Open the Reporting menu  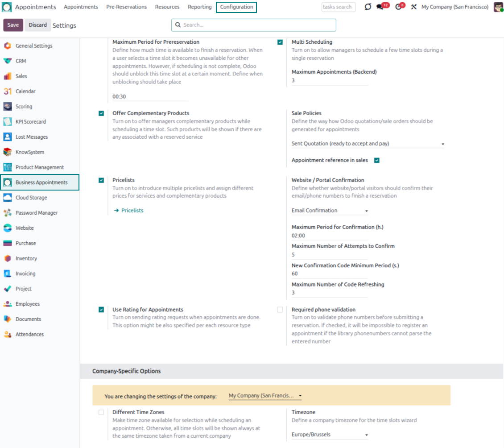[199, 7]
